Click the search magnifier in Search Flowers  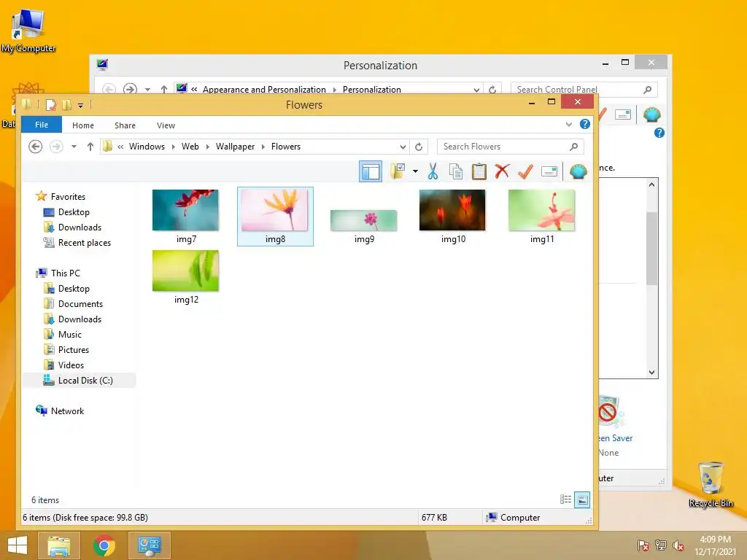[x=573, y=147]
